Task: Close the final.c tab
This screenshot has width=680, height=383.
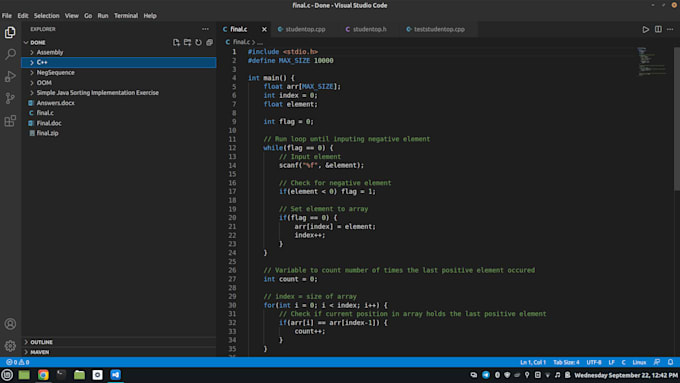Action: tap(264, 29)
